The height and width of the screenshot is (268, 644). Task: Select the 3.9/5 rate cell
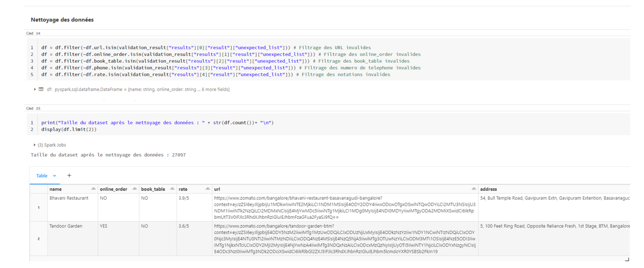[x=194, y=208]
